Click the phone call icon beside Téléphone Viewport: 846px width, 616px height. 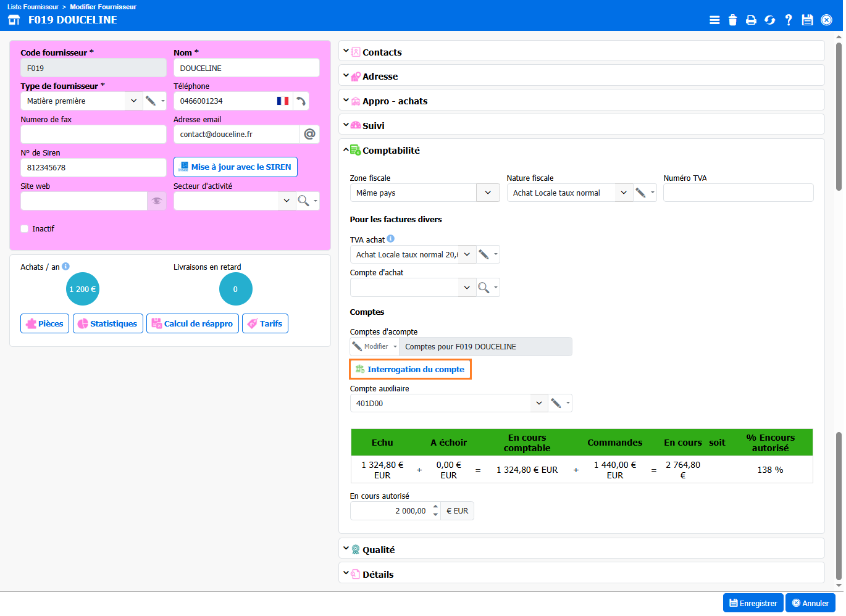click(x=301, y=101)
